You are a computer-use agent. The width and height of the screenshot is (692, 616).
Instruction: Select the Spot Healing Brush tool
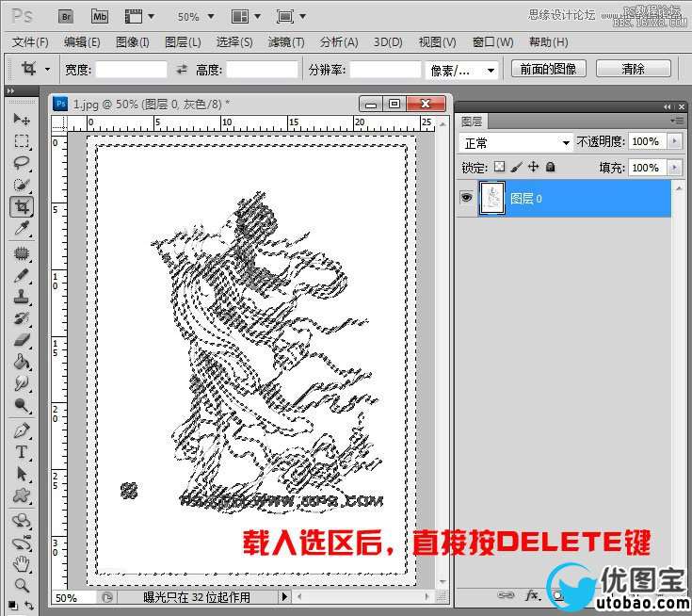(21, 254)
